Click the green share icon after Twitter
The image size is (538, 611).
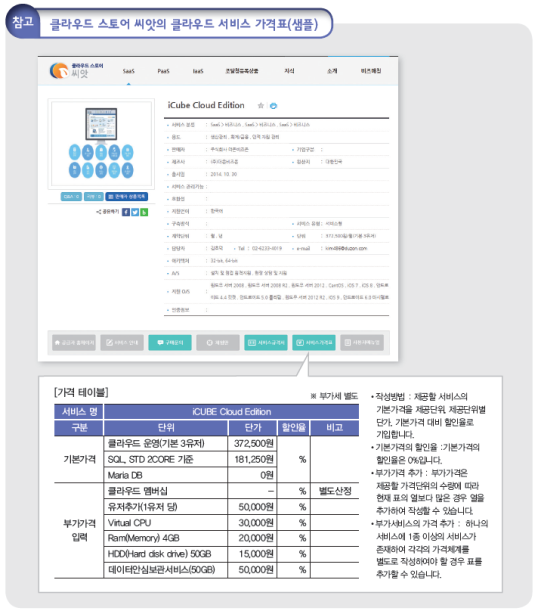144,212
